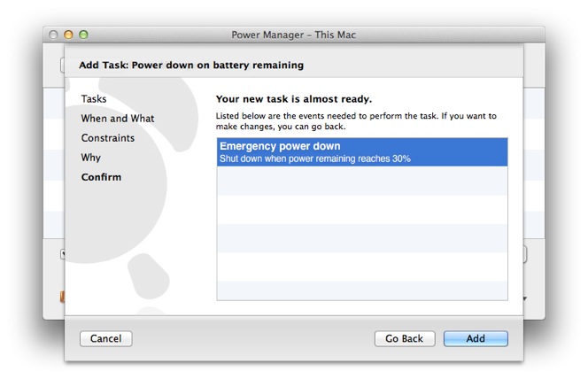Click the Tasks step in sidebar
This screenshot has height=379, width=588.
click(94, 99)
